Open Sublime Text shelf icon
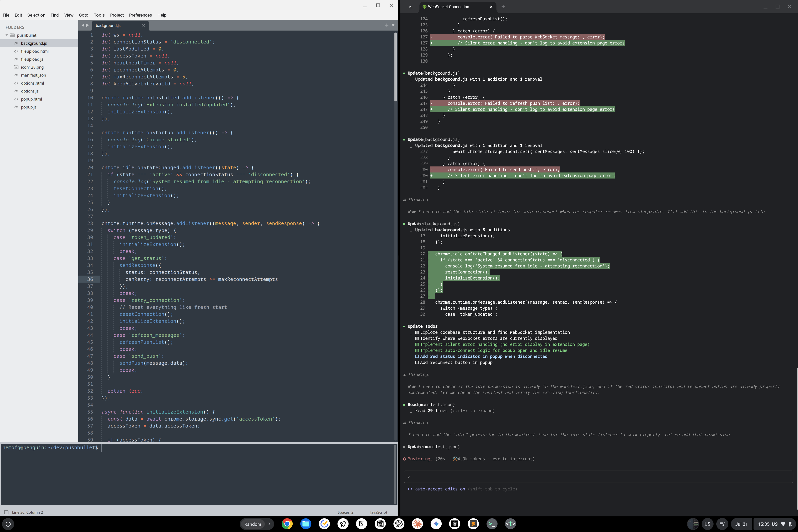798x532 pixels. coord(473,524)
